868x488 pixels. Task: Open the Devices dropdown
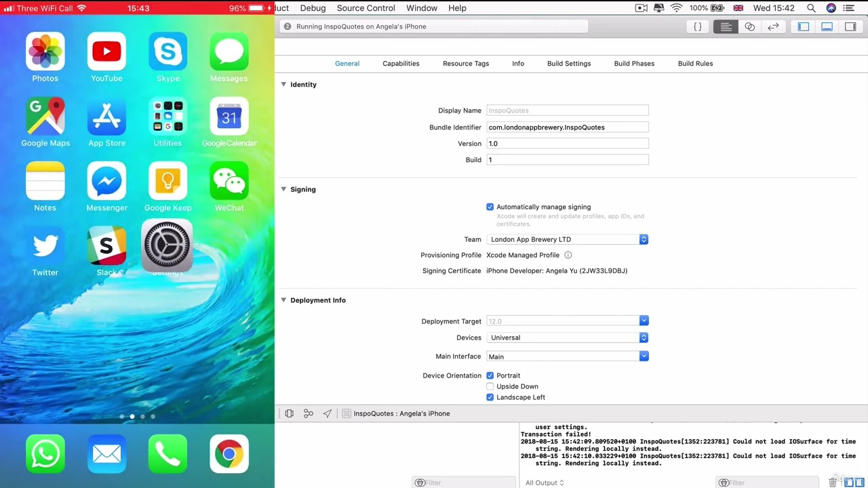567,338
